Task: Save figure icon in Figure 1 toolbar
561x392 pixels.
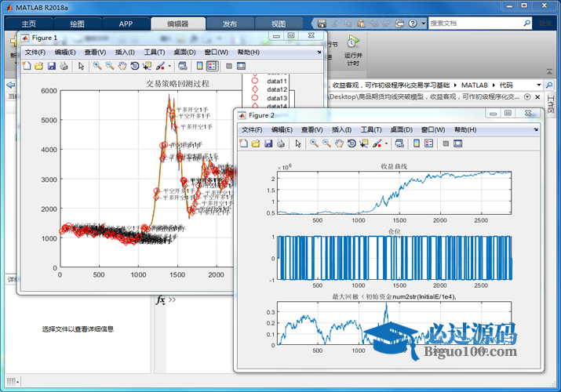Action: (x=52, y=66)
